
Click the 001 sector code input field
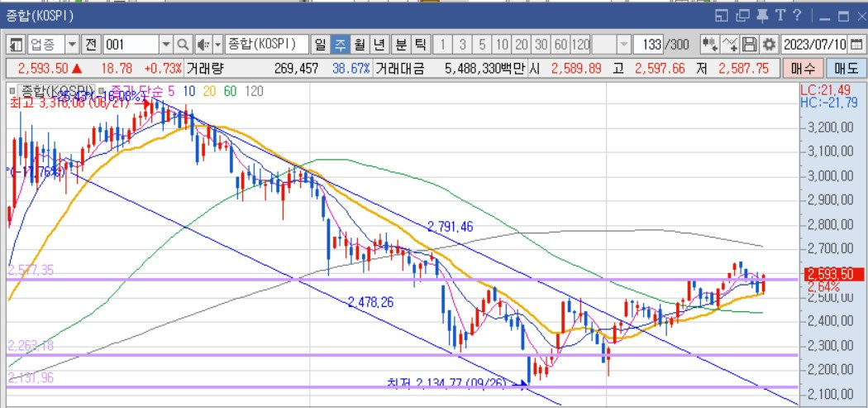(131, 45)
